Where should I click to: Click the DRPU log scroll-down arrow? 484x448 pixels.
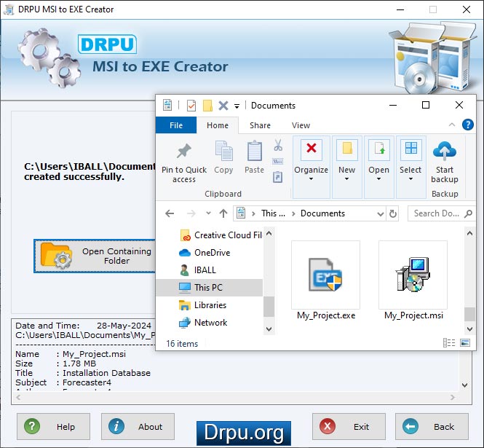tap(465, 385)
